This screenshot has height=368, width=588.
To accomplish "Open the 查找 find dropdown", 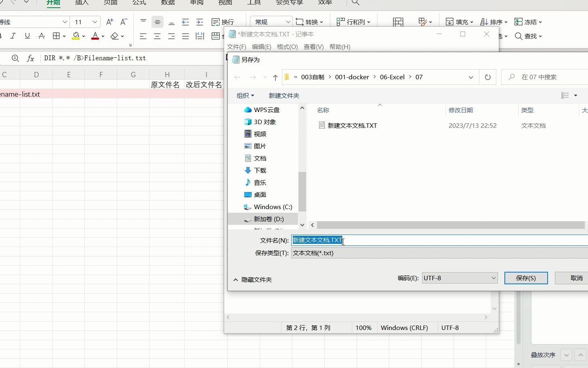I will [x=528, y=36].
